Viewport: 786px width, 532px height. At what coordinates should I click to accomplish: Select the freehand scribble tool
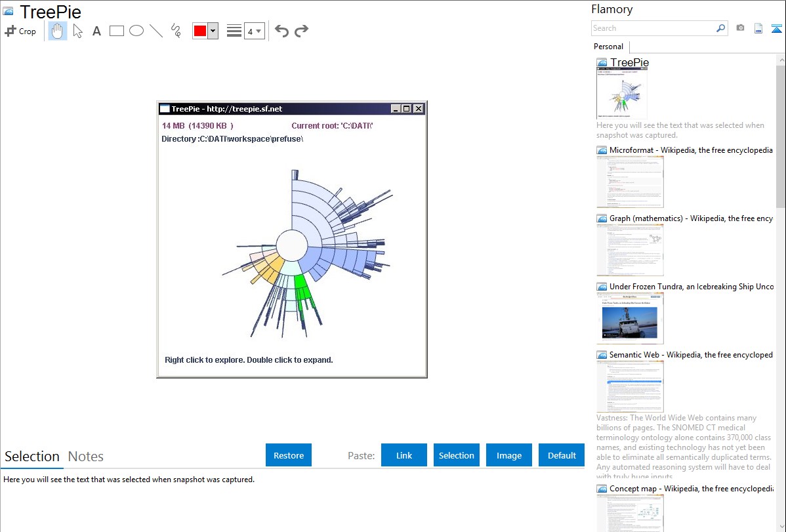tap(176, 31)
